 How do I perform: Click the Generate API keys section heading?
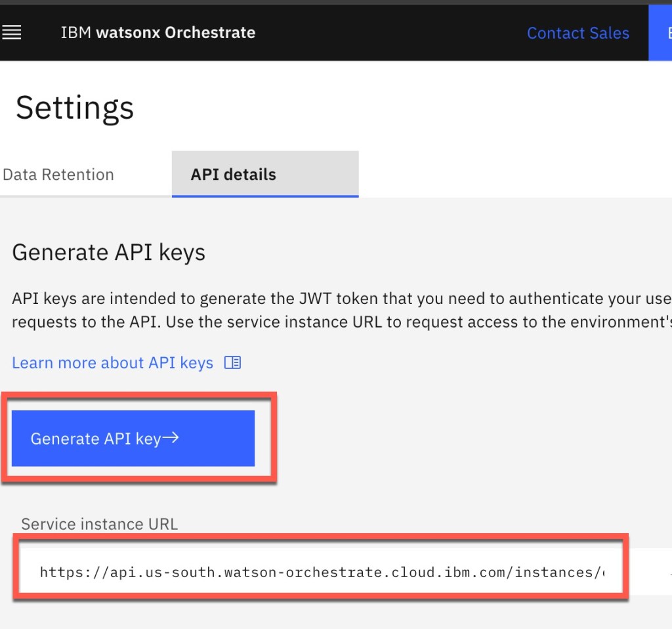pos(109,253)
